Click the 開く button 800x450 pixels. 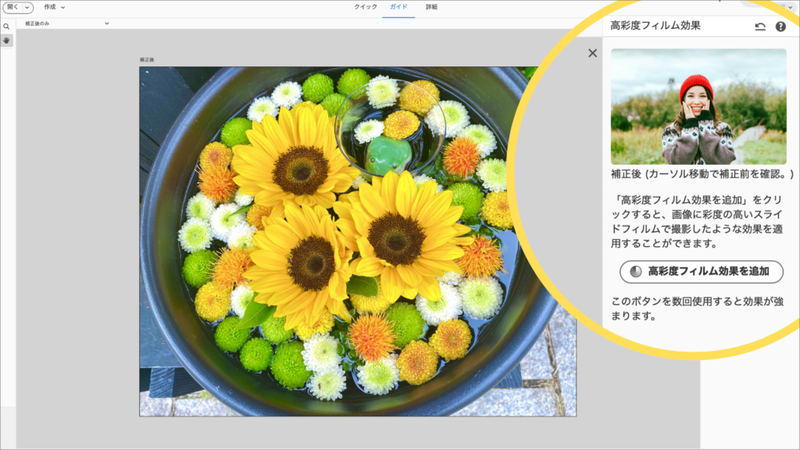pyautogui.click(x=13, y=7)
